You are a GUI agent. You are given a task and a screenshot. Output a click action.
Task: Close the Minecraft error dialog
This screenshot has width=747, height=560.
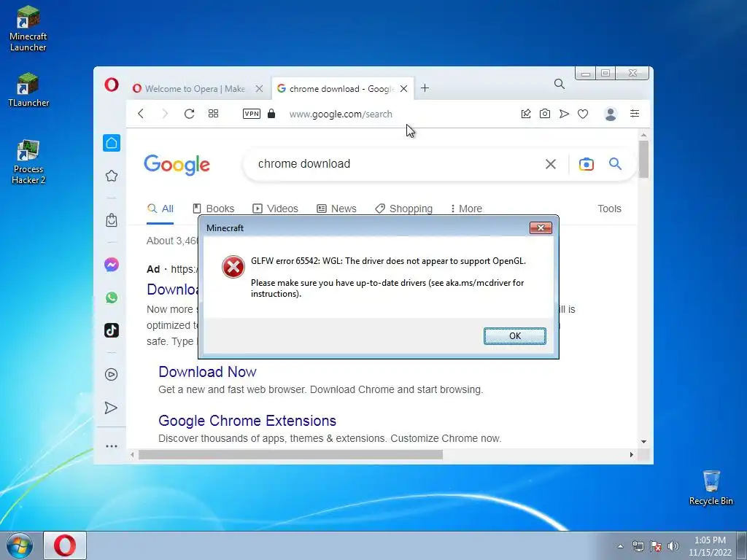point(541,227)
